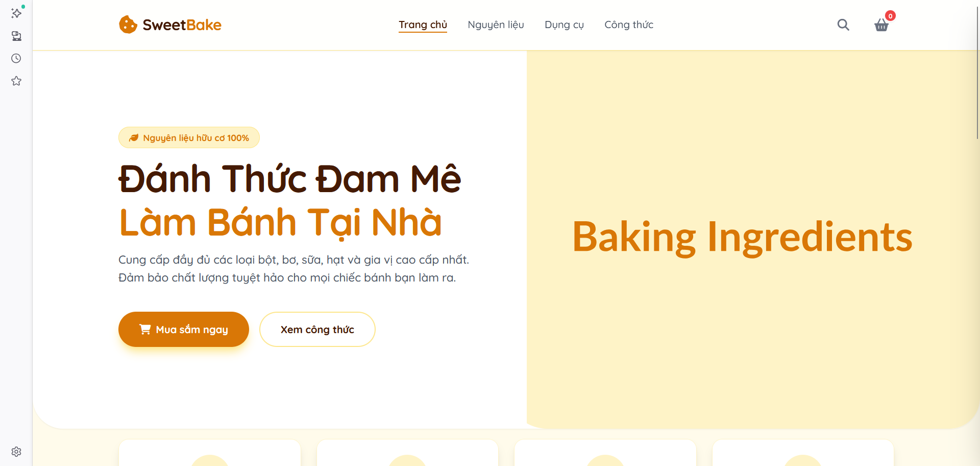Open favorites via the star icon
Image resolution: width=980 pixels, height=466 pixels.
(x=16, y=81)
